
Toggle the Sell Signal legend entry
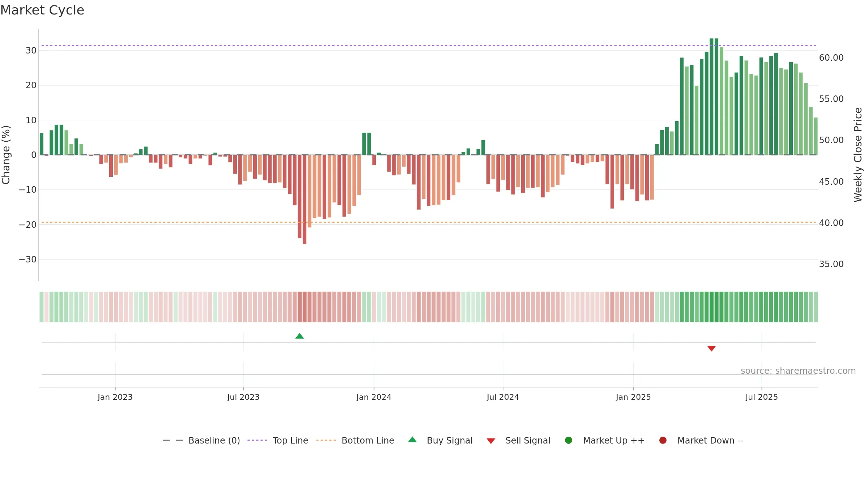[518, 440]
